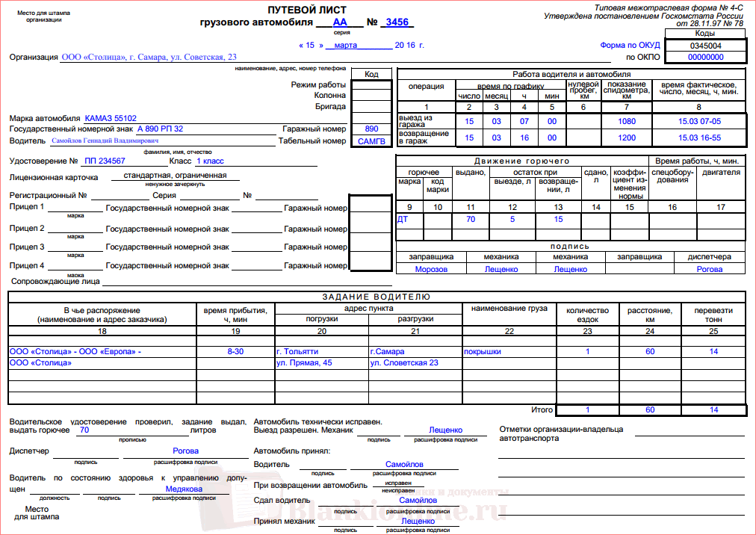The height and width of the screenshot is (535, 756).
Task: Select the waybill number "3456"
Action: 397,22
